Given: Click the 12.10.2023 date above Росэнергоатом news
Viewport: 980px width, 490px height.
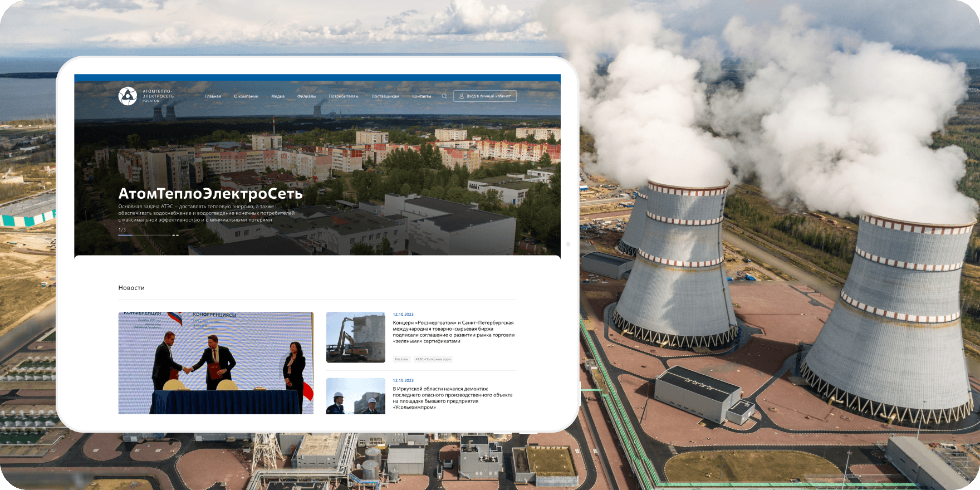Looking at the screenshot, I should (x=403, y=315).
